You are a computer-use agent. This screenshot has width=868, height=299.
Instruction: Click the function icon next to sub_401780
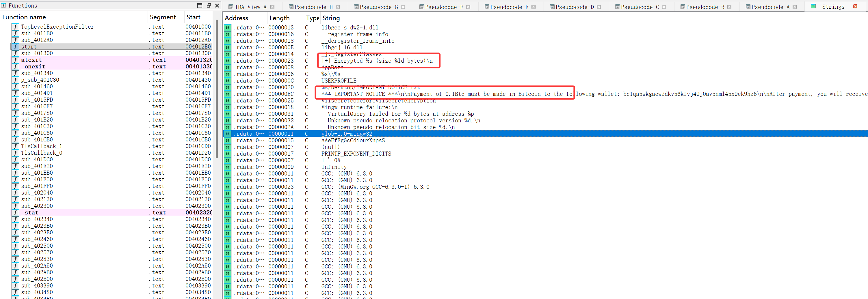15,113
